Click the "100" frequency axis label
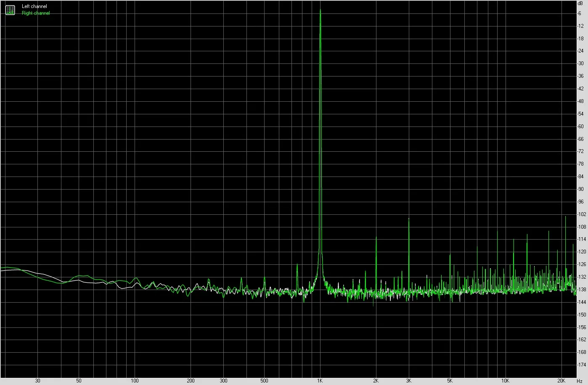The height and width of the screenshot is (385, 588). point(135,381)
